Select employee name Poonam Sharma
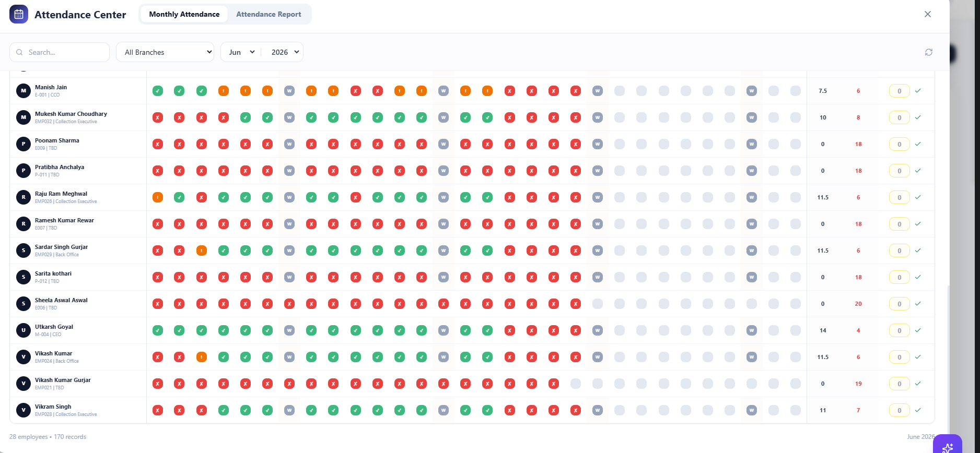 57,140
